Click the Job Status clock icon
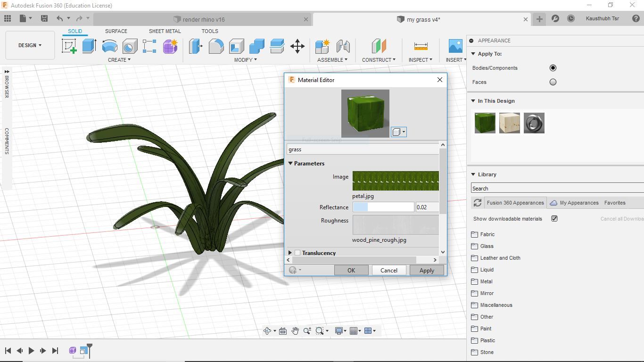644x362 pixels. [x=571, y=19]
